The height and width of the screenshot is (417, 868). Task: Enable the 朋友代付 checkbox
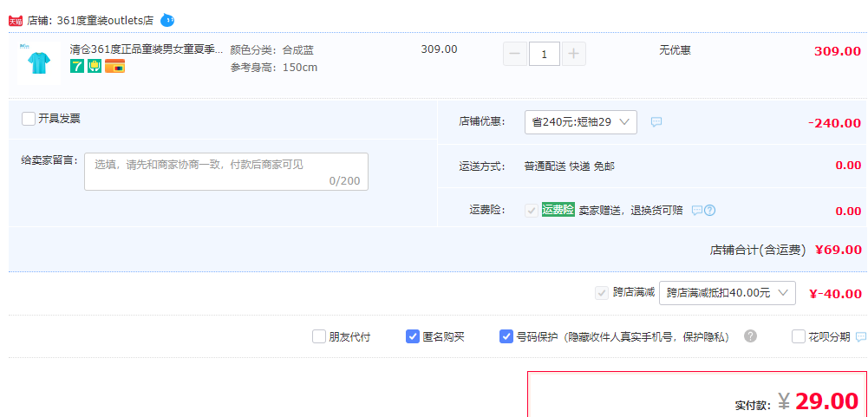(319, 336)
